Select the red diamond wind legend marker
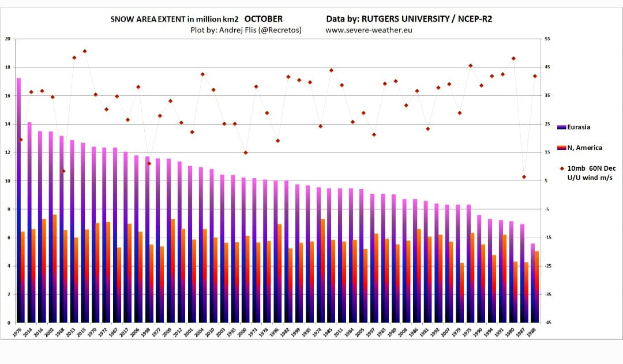 click(562, 168)
